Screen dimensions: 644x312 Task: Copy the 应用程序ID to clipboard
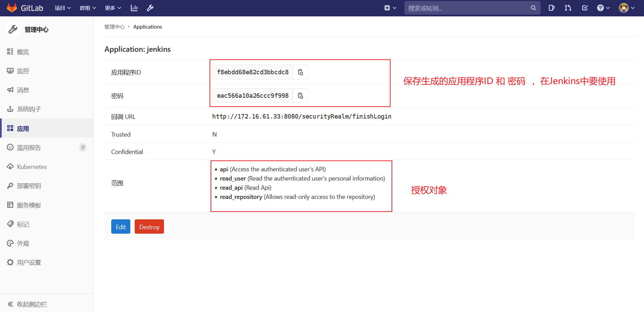click(300, 72)
